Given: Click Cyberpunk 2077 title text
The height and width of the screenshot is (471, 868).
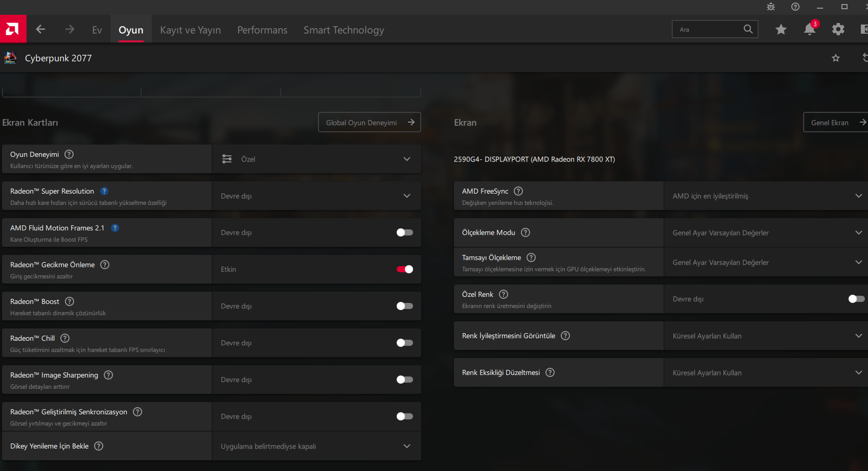Looking at the screenshot, I should pos(58,58).
